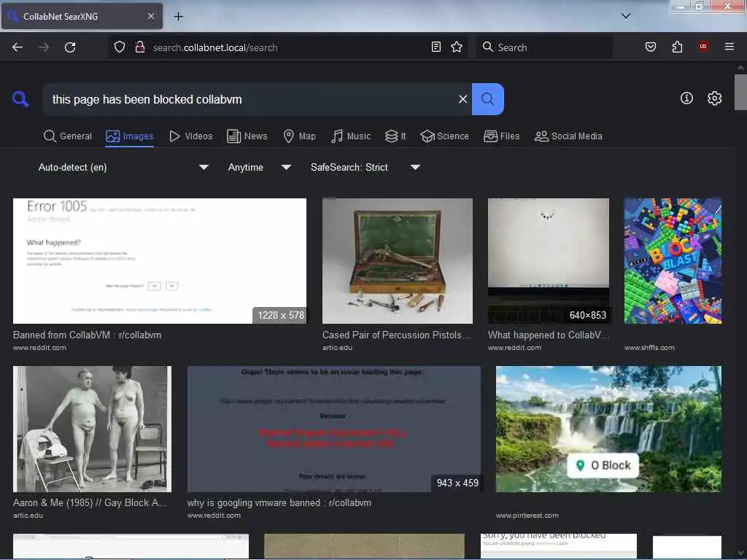This screenshot has width=747, height=560.
Task: Click the 'Banned from CollabVM : r/collabvm' title
Action: coord(88,335)
